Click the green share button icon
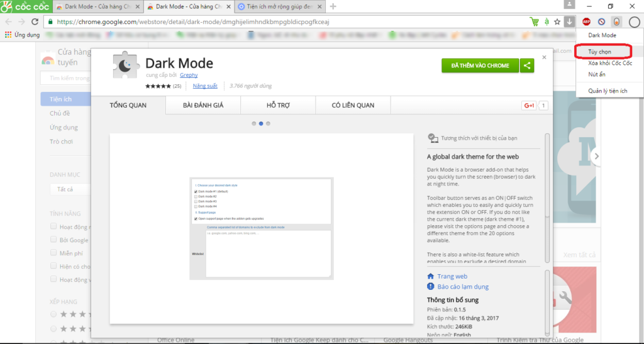This screenshot has width=644, height=344. click(x=528, y=65)
